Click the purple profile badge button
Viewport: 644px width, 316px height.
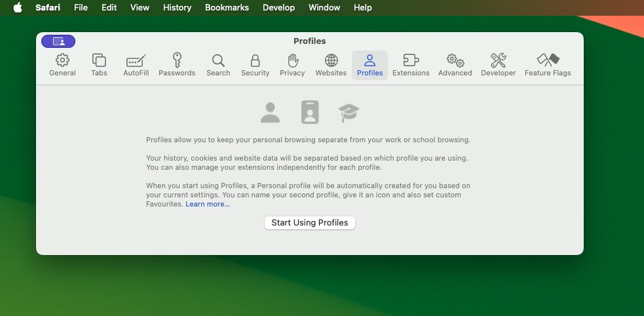pyautogui.click(x=58, y=41)
